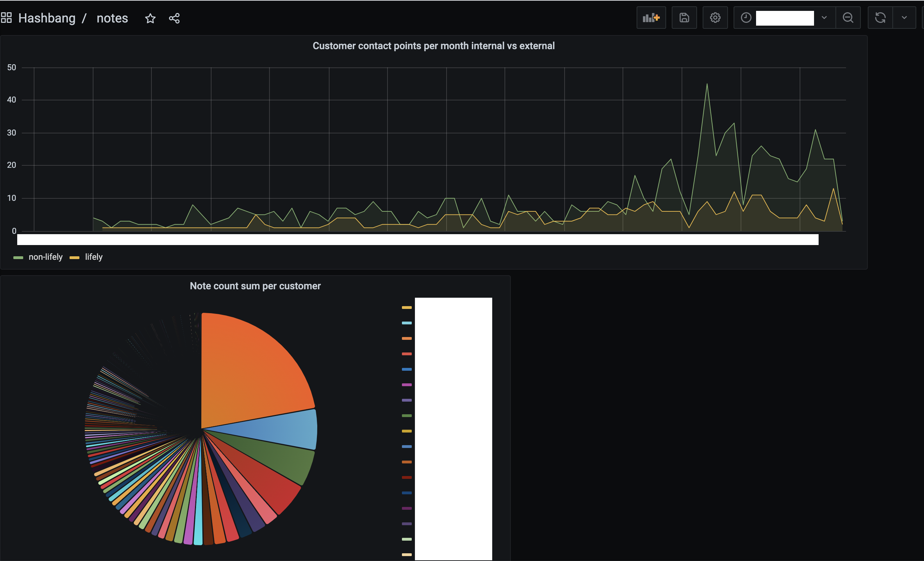This screenshot has width=924, height=561.
Task: Click the y-axis value 30
Action: point(12,133)
